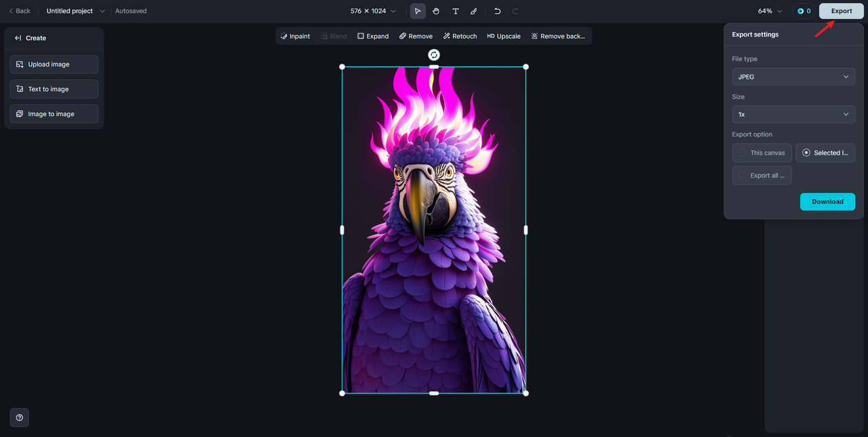This screenshot has height=437, width=868.
Task: Open Image to image generator
Action: [54, 114]
